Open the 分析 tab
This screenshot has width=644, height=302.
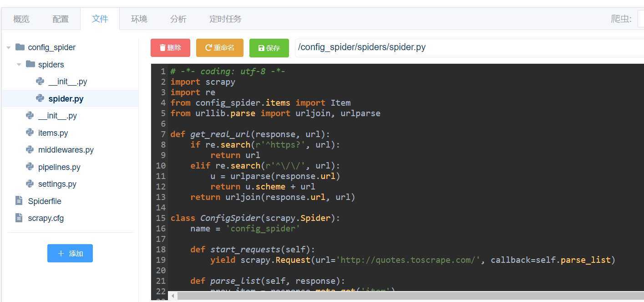pos(178,19)
